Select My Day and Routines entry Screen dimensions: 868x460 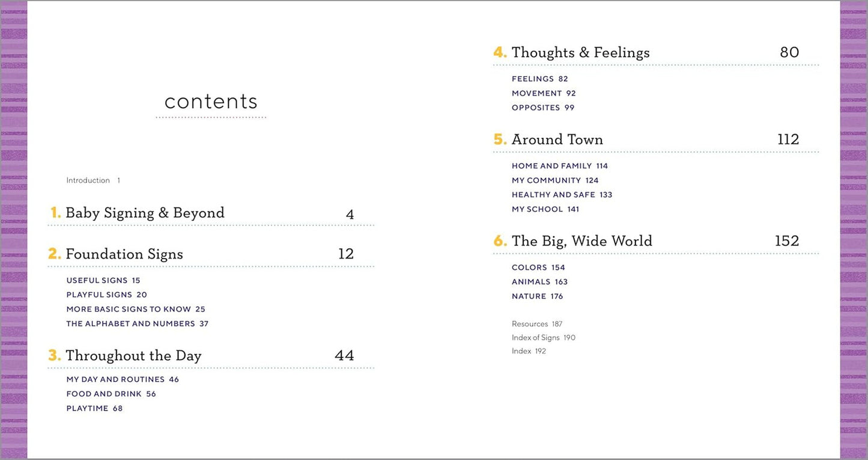(x=115, y=379)
